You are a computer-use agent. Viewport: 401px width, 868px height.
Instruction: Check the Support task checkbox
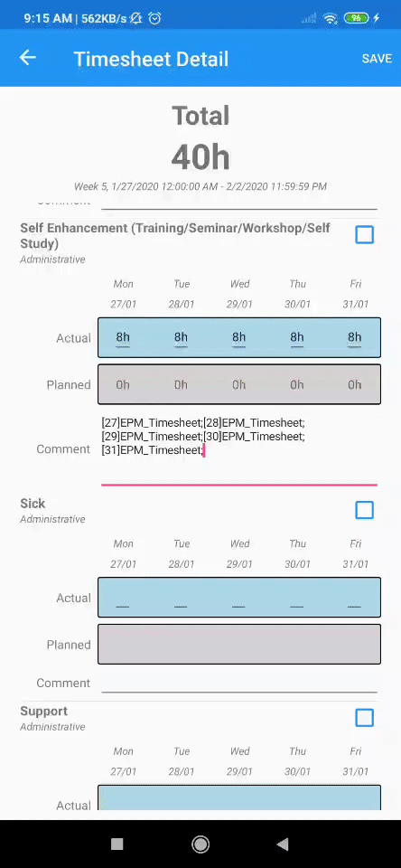365,718
